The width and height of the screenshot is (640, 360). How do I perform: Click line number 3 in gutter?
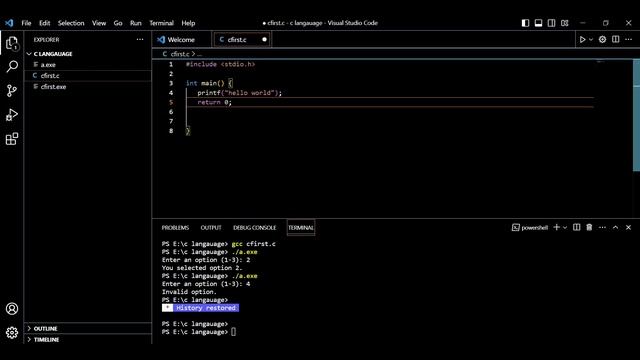[x=171, y=83]
